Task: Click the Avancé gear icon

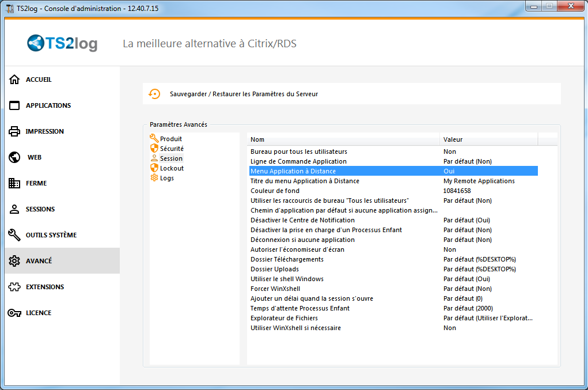Action: [14, 260]
